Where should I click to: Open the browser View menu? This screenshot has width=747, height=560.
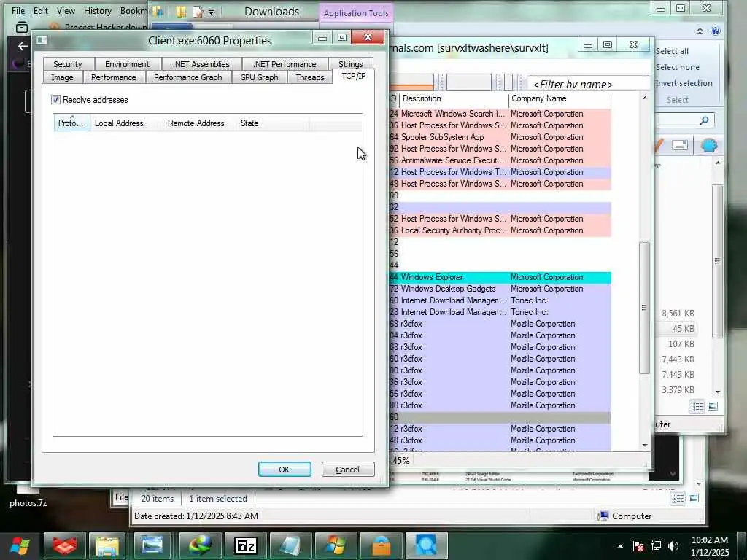pyautogui.click(x=66, y=10)
